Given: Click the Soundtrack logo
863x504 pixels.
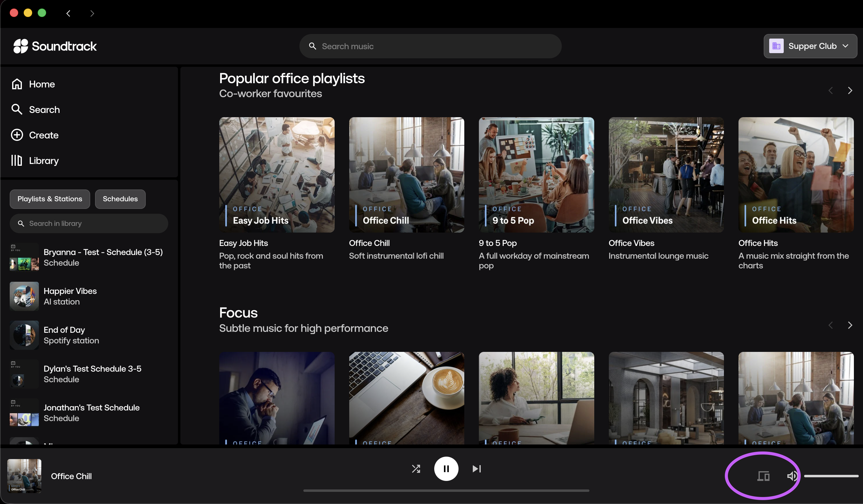Looking at the screenshot, I should tap(55, 46).
